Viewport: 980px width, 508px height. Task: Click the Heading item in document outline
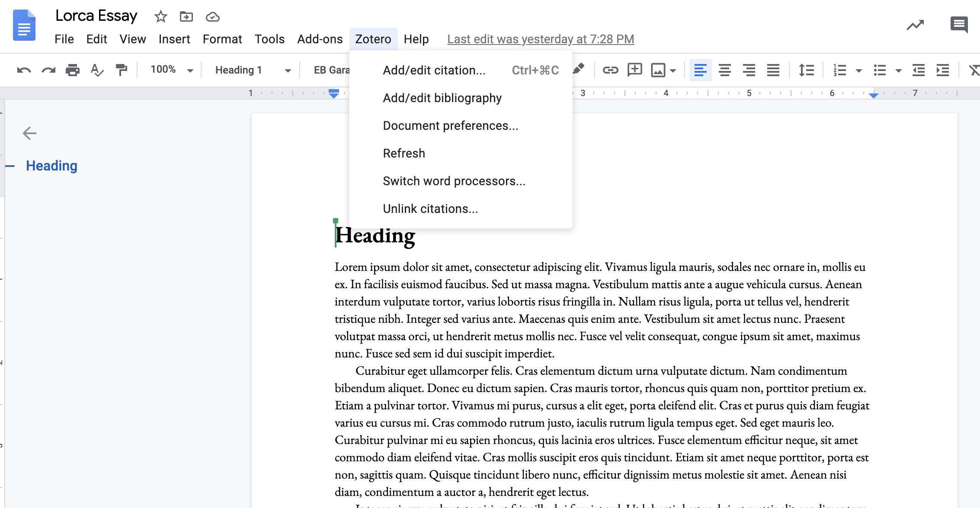point(52,165)
